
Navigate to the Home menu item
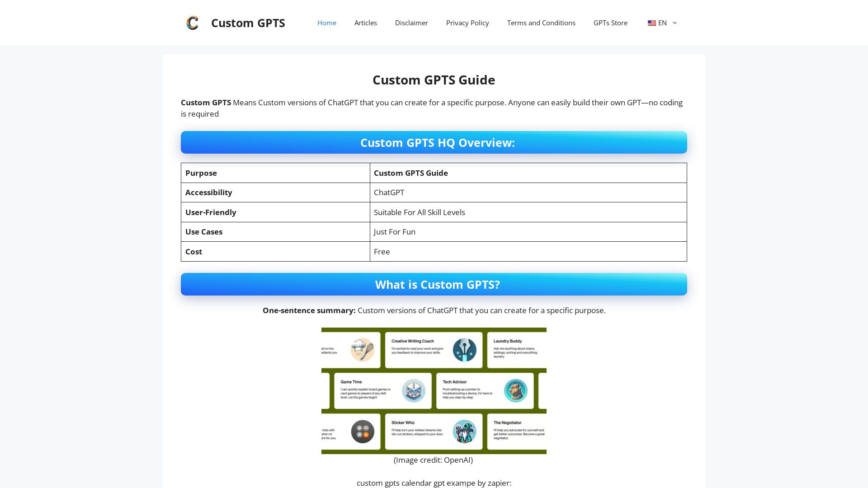pos(326,23)
